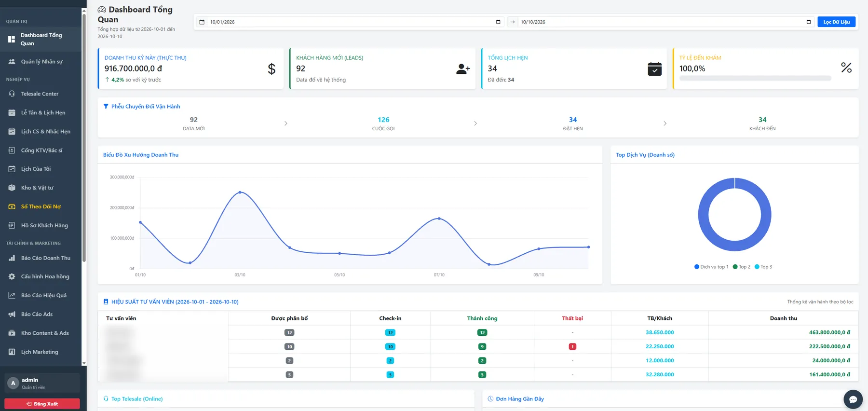The image size is (868, 411).
Task: Click the Đăng Xuất logout button
Action: (42, 404)
